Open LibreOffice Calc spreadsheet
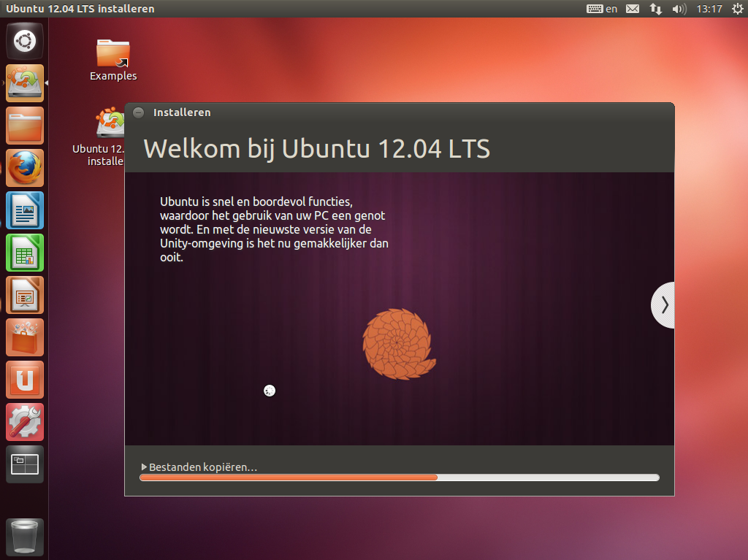Image resolution: width=748 pixels, height=560 pixels. 25,253
